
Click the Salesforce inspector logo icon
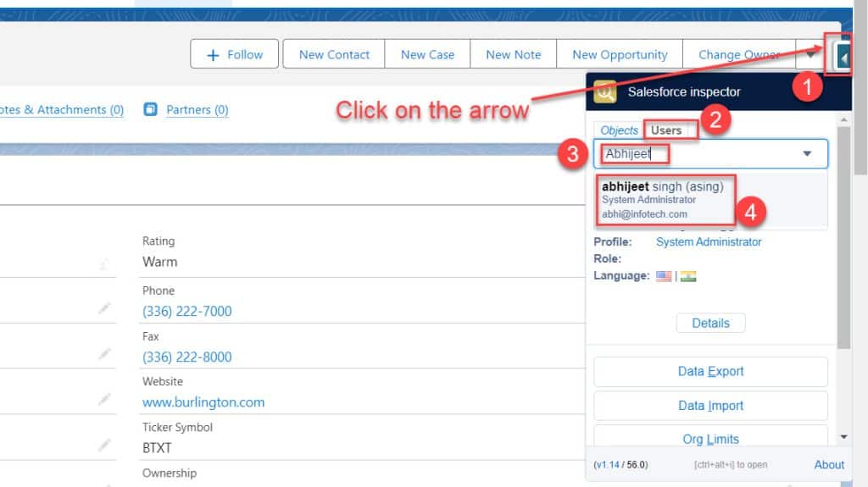tap(605, 91)
